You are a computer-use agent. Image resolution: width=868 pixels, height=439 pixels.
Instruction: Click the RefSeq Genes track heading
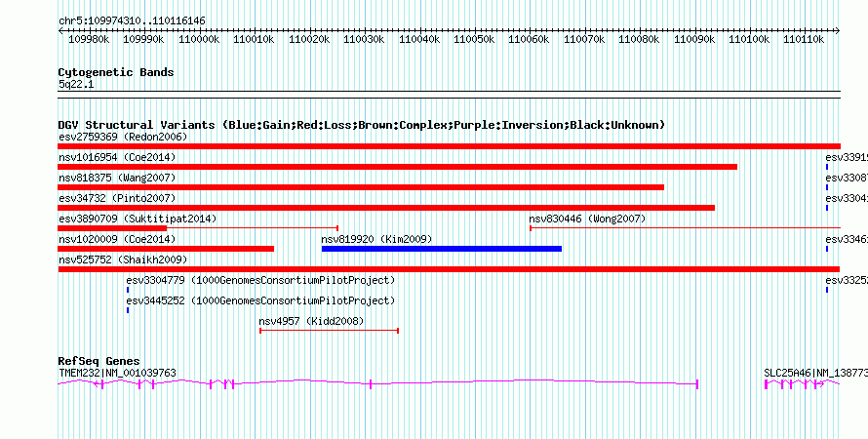click(x=99, y=362)
